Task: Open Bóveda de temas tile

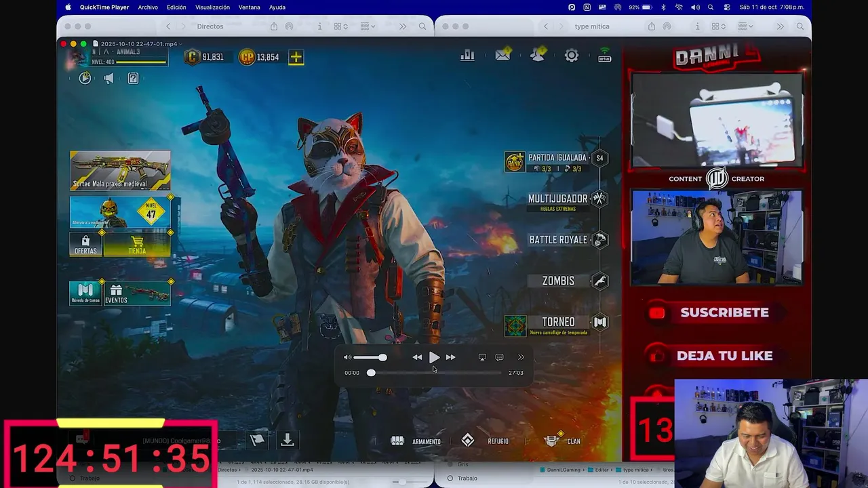Action: (x=85, y=293)
